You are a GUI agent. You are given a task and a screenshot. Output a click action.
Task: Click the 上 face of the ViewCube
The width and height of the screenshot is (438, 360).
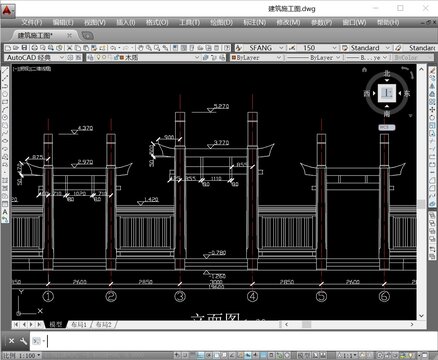(x=387, y=93)
